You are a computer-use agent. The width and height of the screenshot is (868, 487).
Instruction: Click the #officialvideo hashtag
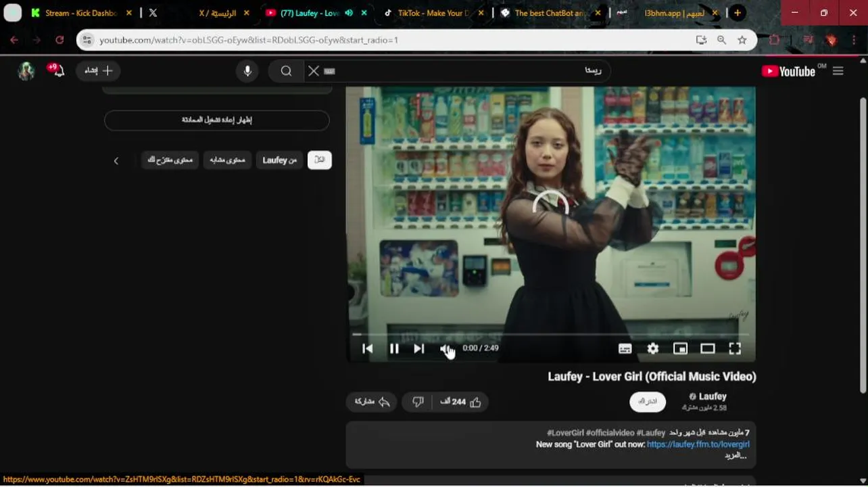[610, 433]
